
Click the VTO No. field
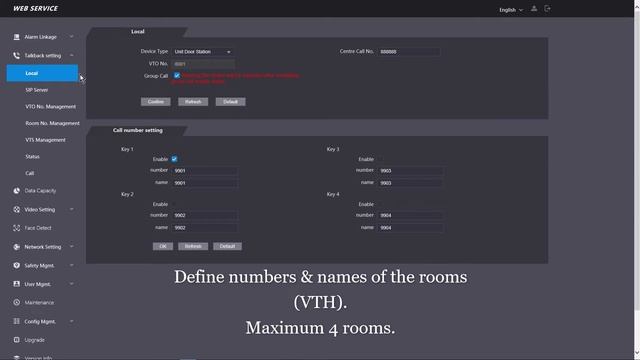point(203,64)
